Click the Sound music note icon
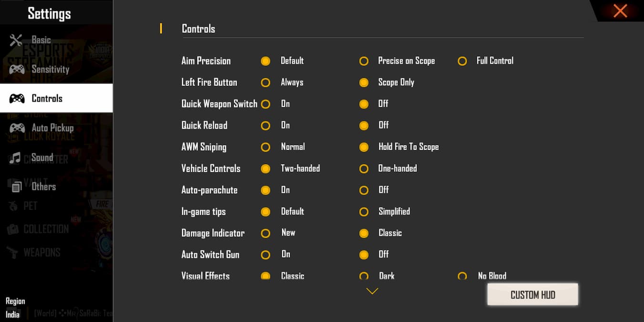Image resolution: width=644 pixels, height=322 pixels. coord(15,157)
